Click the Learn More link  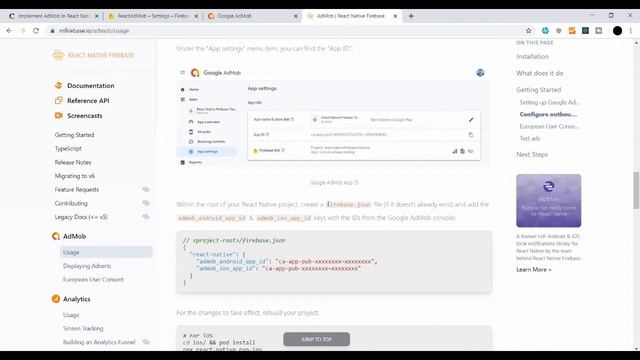(x=533, y=269)
